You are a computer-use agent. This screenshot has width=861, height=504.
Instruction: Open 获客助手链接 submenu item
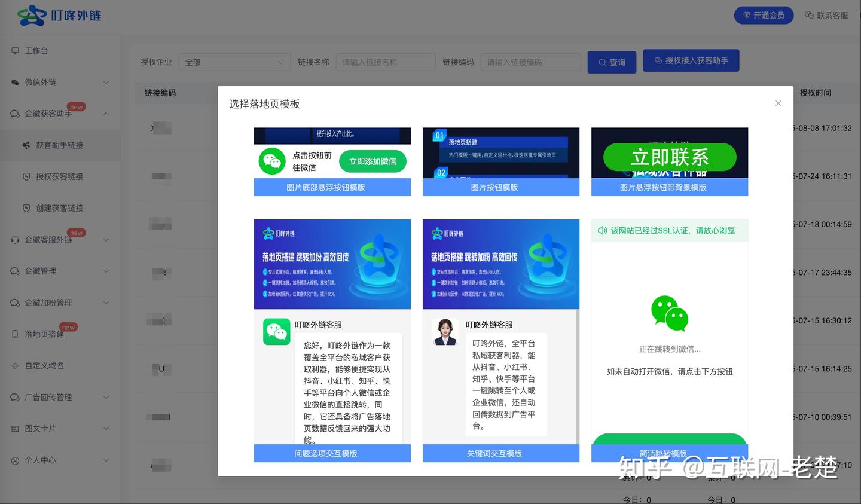tap(60, 145)
